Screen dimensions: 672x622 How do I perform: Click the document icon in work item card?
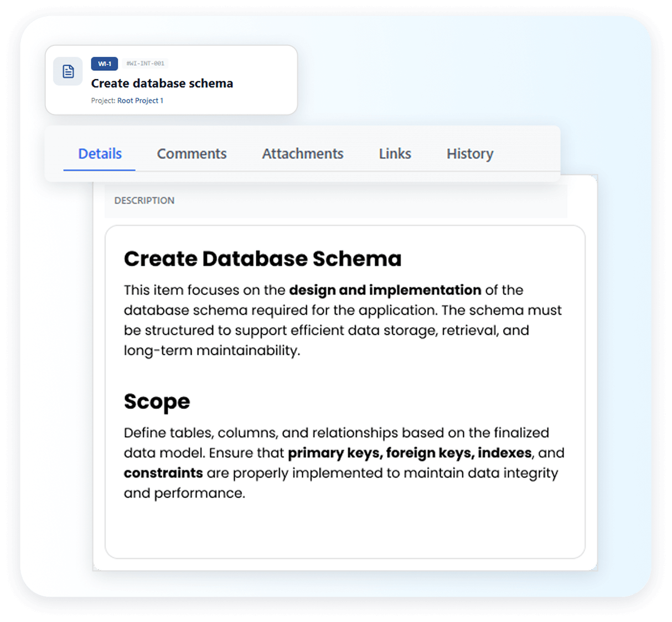tap(68, 71)
